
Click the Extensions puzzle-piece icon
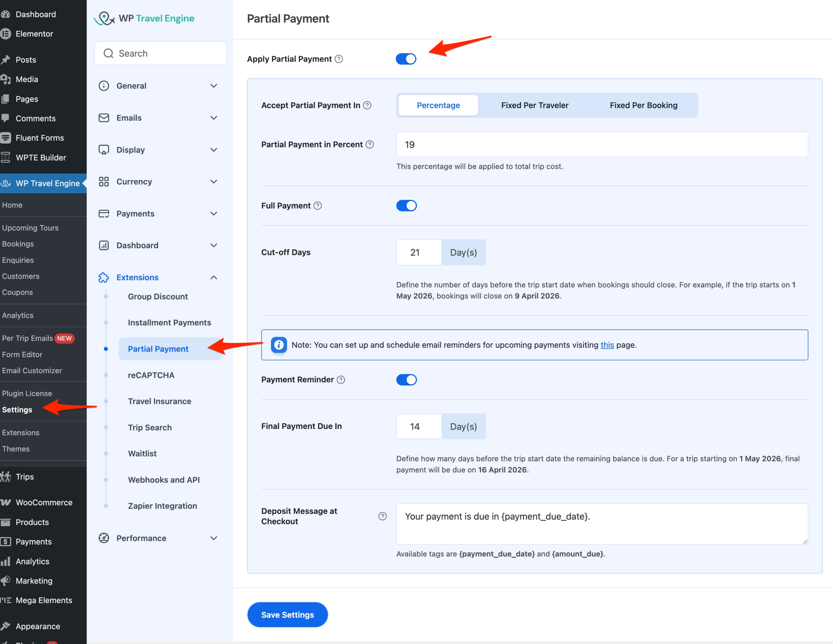pyautogui.click(x=104, y=277)
